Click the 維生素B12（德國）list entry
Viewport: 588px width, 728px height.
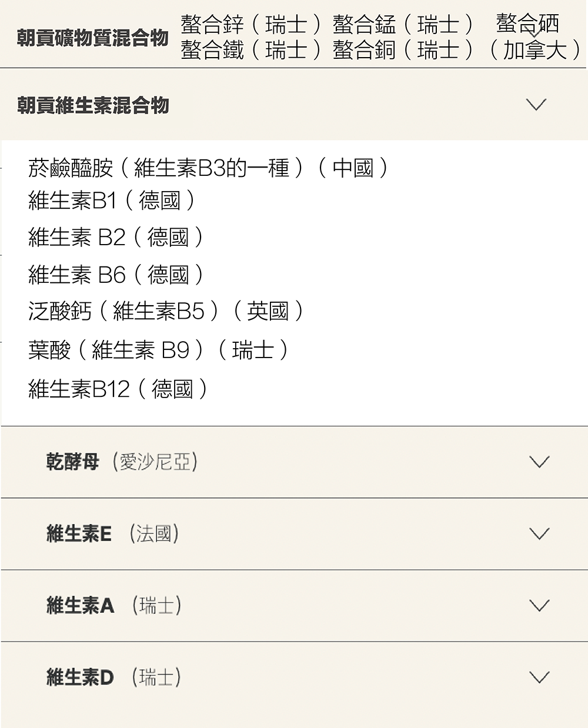[118, 389]
